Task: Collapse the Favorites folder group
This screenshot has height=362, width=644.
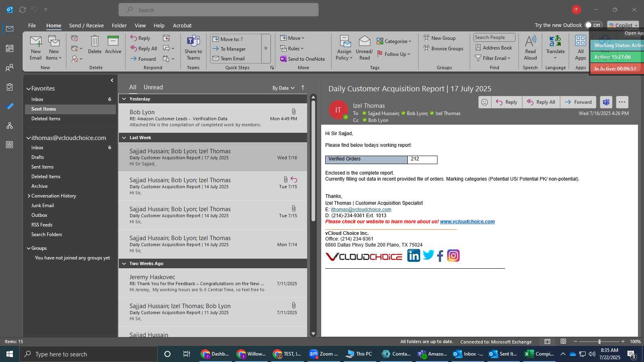Action: click(29, 88)
